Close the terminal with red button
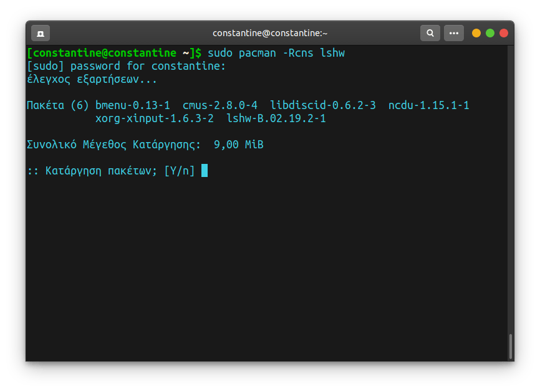540x392 pixels. coord(504,33)
